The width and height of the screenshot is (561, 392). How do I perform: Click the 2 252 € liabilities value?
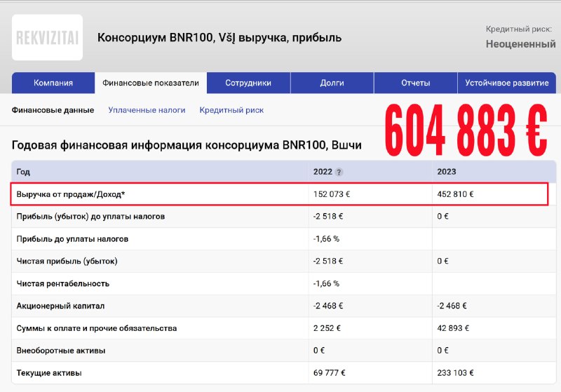coord(327,328)
